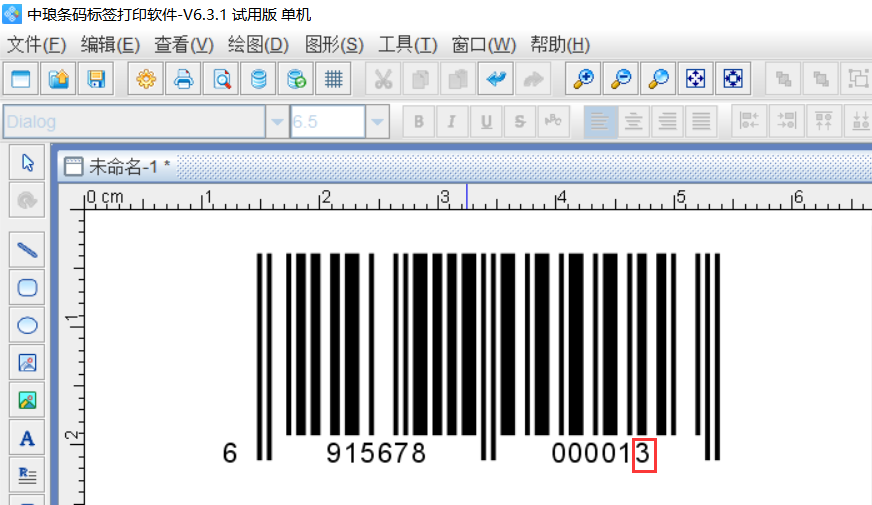Viewport: 872px width, 505px height.
Task: Click the paste clipboard icon
Action: click(458, 79)
